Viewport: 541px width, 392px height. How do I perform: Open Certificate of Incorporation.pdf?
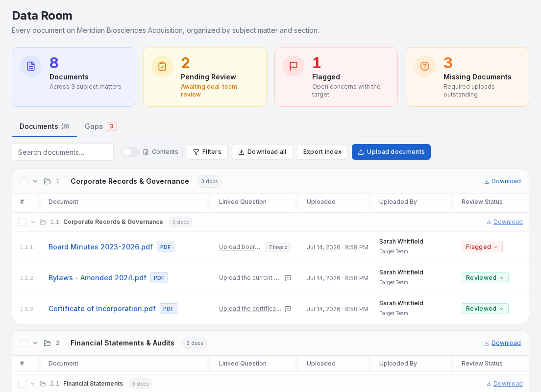102,309
